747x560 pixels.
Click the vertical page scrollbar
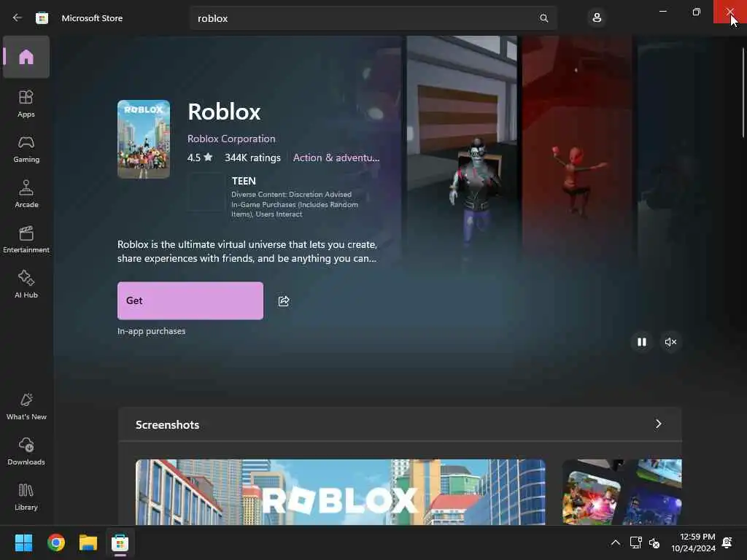(743, 93)
